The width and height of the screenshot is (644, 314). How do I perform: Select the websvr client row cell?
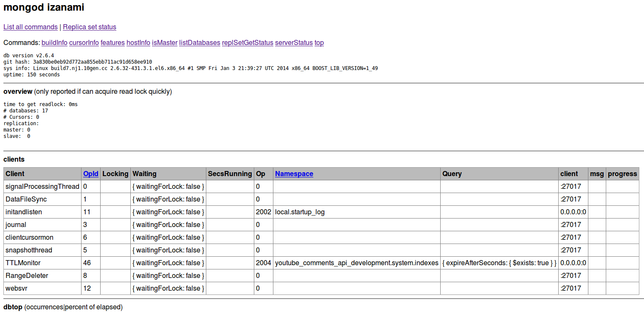pos(42,288)
